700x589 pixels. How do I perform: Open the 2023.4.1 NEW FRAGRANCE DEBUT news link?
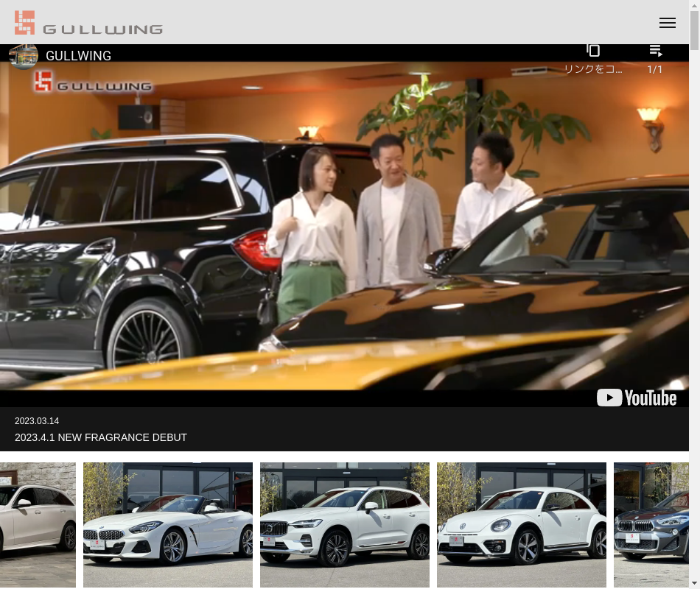101,437
